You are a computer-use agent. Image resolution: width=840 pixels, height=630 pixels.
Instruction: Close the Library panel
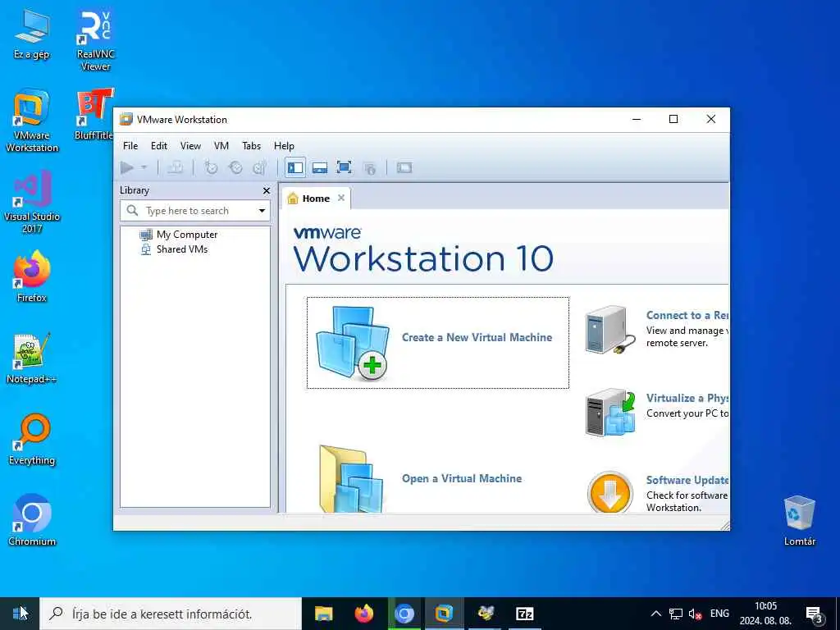267,190
